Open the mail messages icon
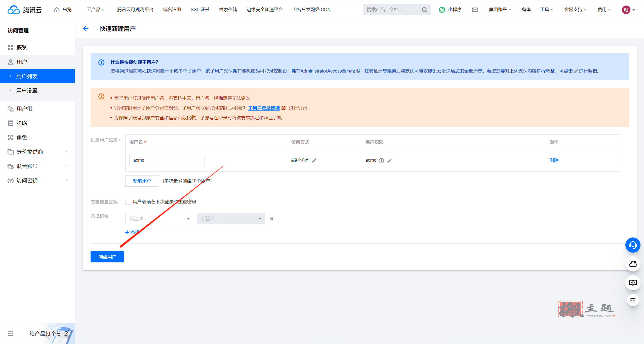Image resolution: width=644 pixels, height=344 pixels. 475,10
